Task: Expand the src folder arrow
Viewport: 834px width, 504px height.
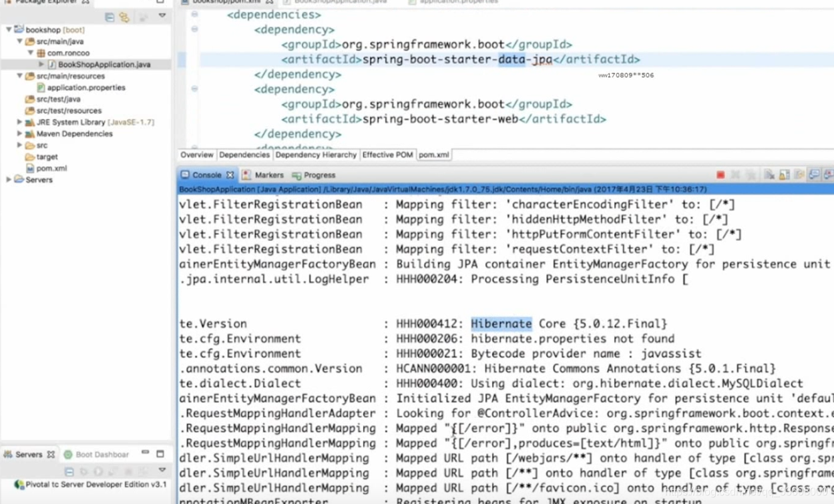Action: click(x=19, y=145)
